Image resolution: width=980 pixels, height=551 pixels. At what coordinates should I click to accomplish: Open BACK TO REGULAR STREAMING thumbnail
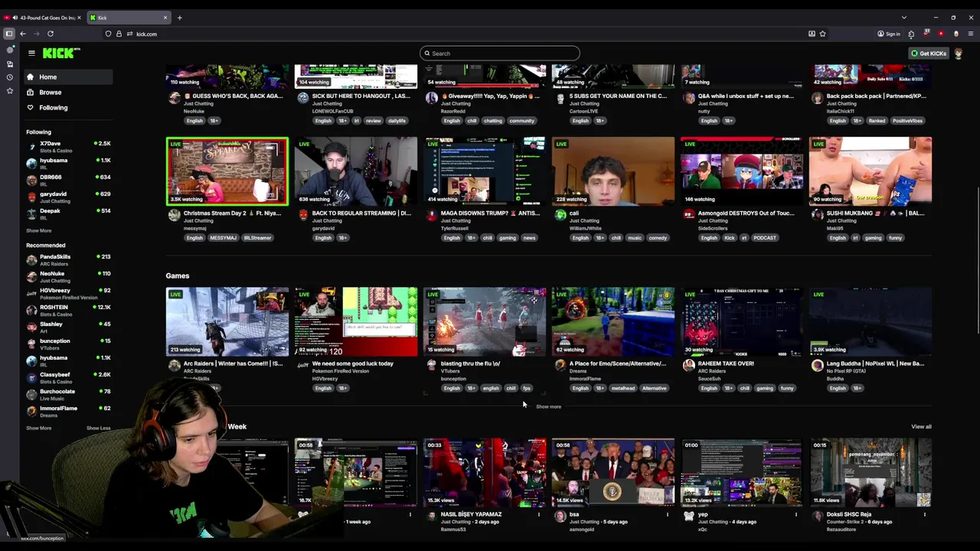click(x=356, y=171)
